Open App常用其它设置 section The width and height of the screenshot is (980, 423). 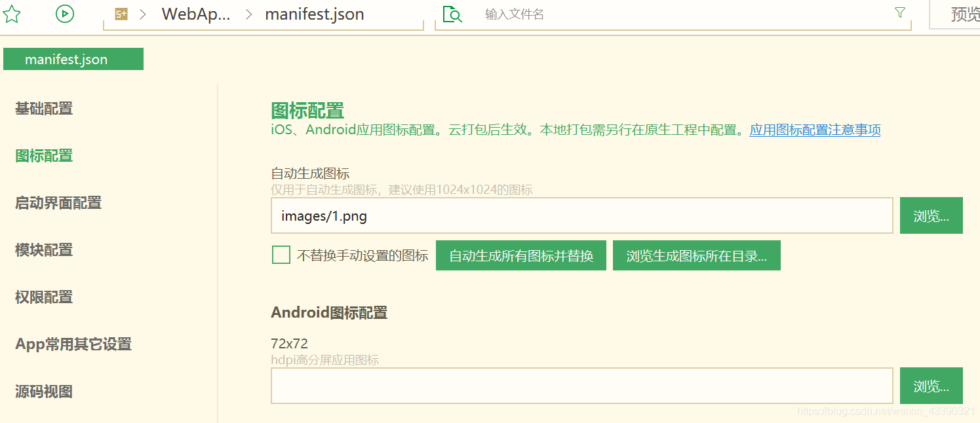(x=73, y=344)
